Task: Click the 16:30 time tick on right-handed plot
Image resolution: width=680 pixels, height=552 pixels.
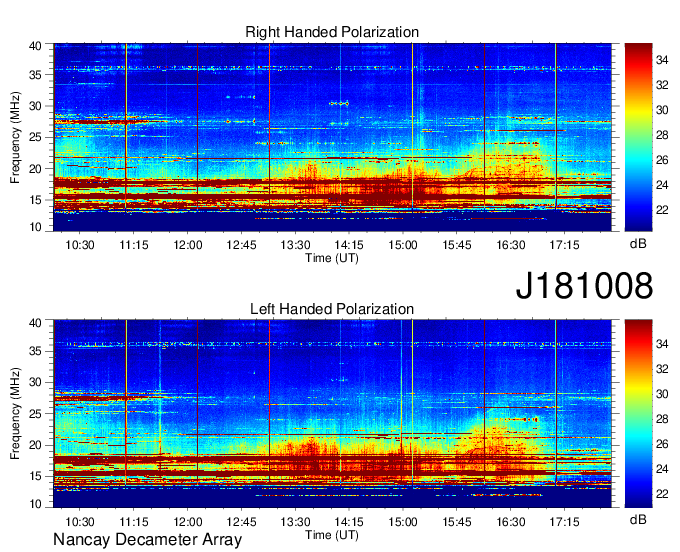Action: tap(510, 245)
